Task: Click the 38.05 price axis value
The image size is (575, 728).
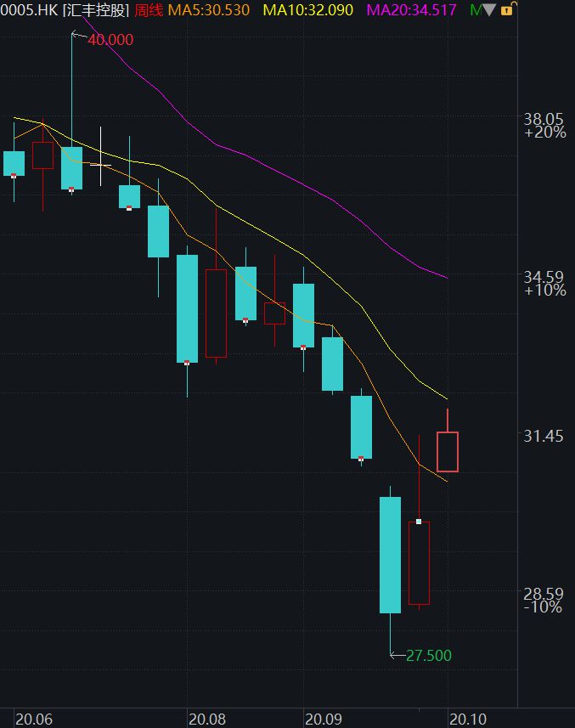Action: [x=543, y=119]
